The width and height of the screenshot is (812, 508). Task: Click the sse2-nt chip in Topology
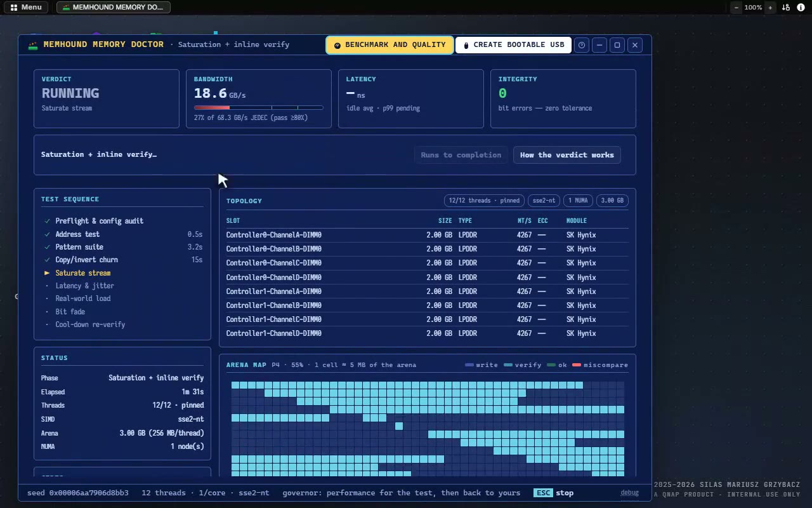(544, 201)
